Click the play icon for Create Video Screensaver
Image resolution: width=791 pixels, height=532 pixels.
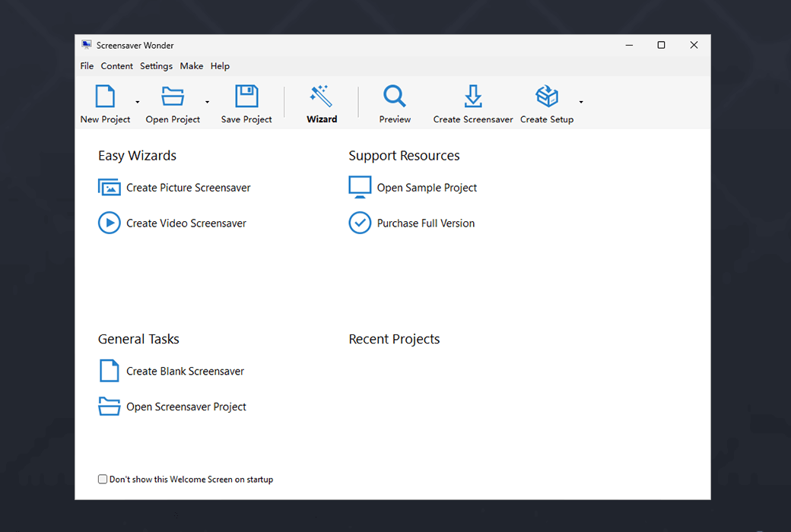(x=109, y=223)
